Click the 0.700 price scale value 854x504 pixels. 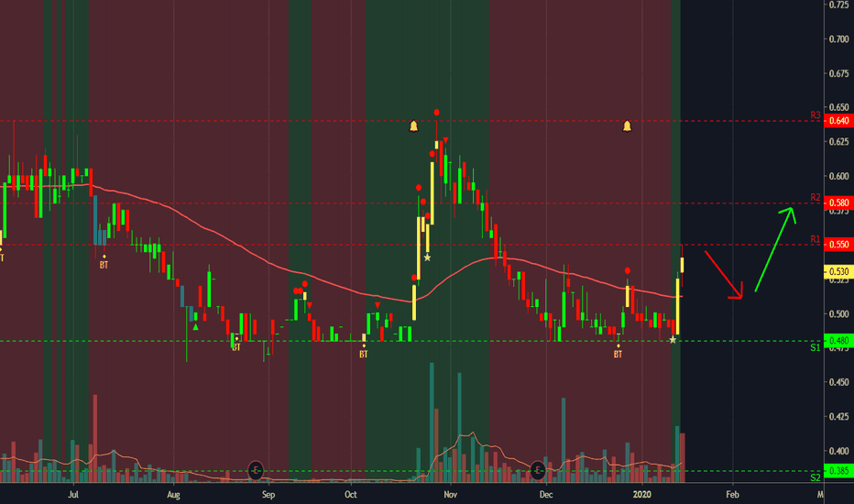coord(838,39)
